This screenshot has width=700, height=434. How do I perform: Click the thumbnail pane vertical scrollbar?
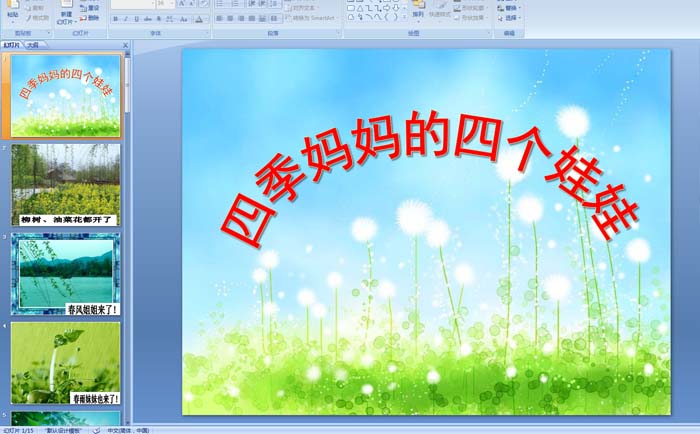click(x=127, y=237)
